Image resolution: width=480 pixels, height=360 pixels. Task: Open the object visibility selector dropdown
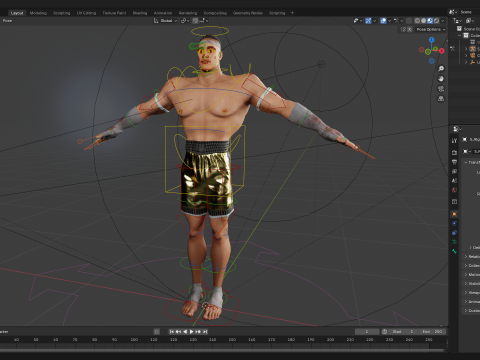(x=357, y=21)
